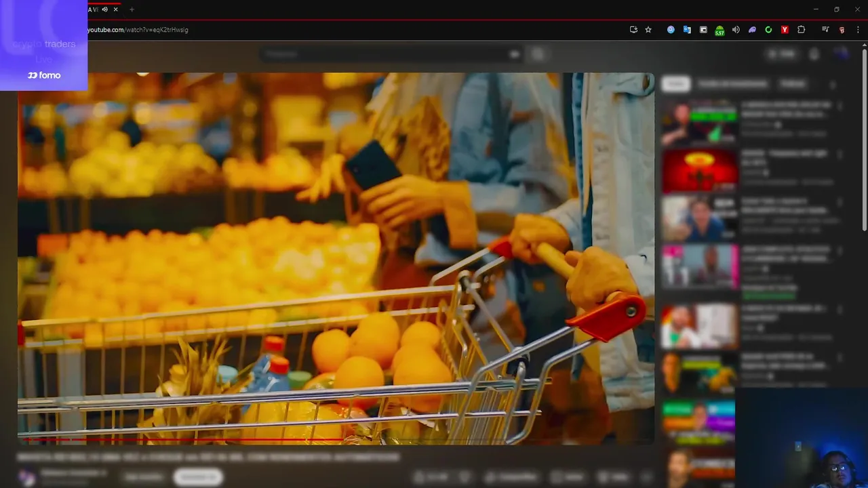Image resolution: width=868 pixels, height=488 pixels.
Task: Click the red video progress bar
Action: click(183, 439)
